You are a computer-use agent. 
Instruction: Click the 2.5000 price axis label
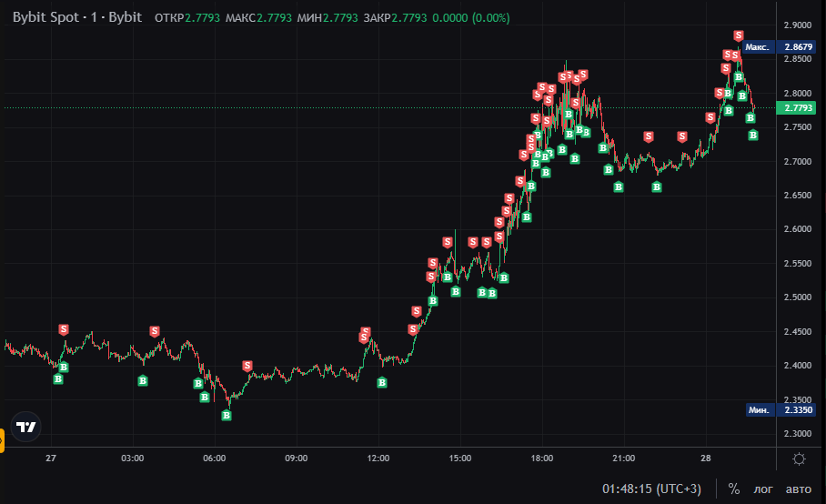(x=798, y=297)
